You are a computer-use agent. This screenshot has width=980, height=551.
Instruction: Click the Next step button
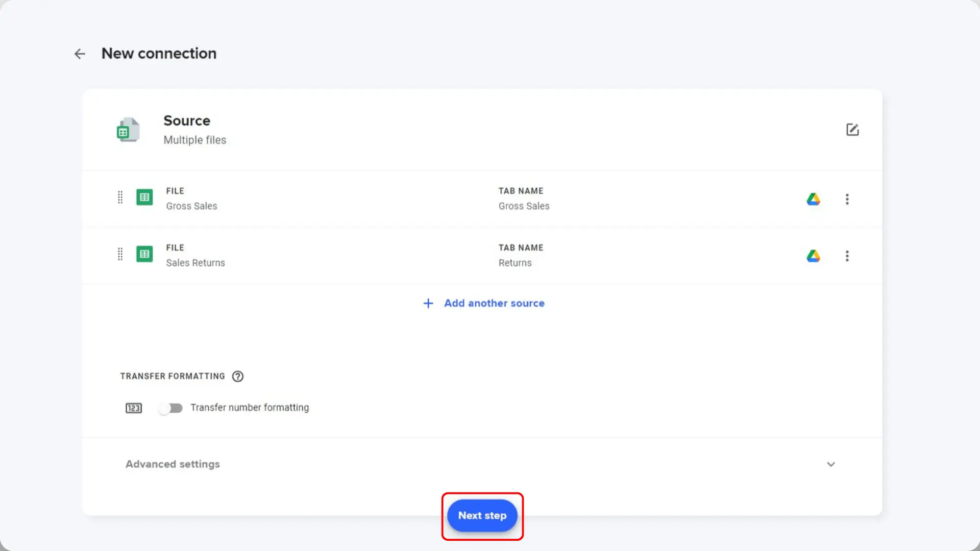click(x=482, y=516)
